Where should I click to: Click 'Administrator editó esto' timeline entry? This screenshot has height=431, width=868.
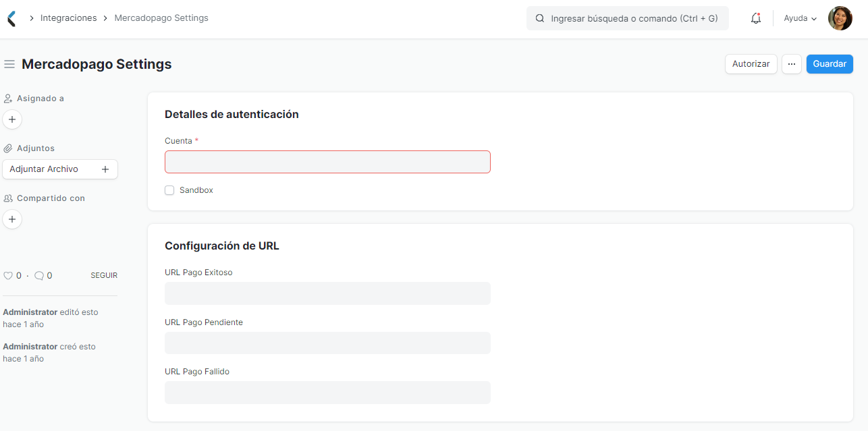51,318
